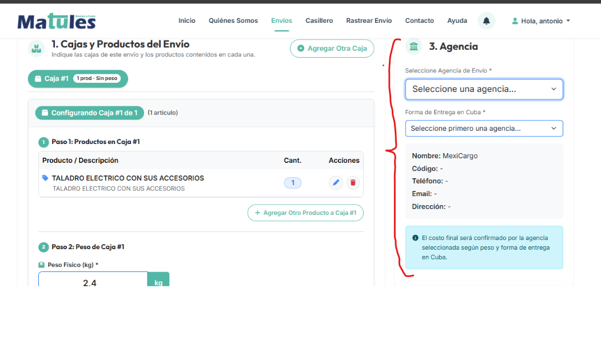601x364 pixels.
Task: Click the blue tag icon of product row
Action: [45, 178]
